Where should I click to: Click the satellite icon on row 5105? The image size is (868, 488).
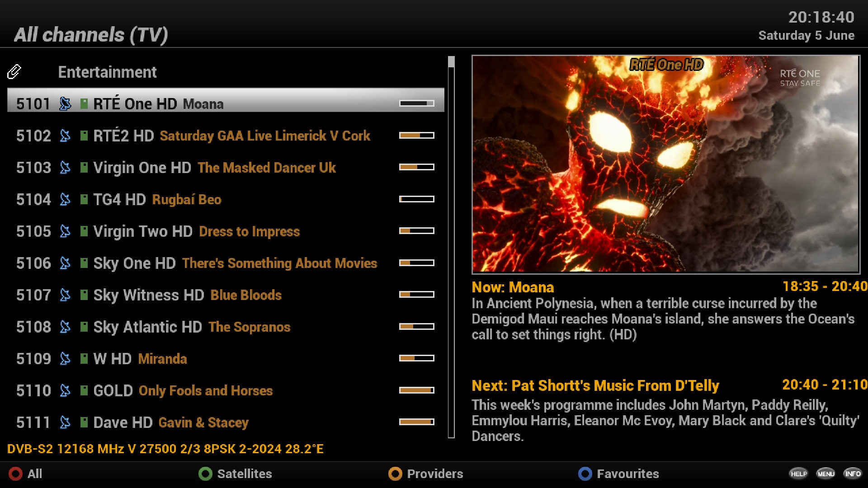(x=65, y=231)
